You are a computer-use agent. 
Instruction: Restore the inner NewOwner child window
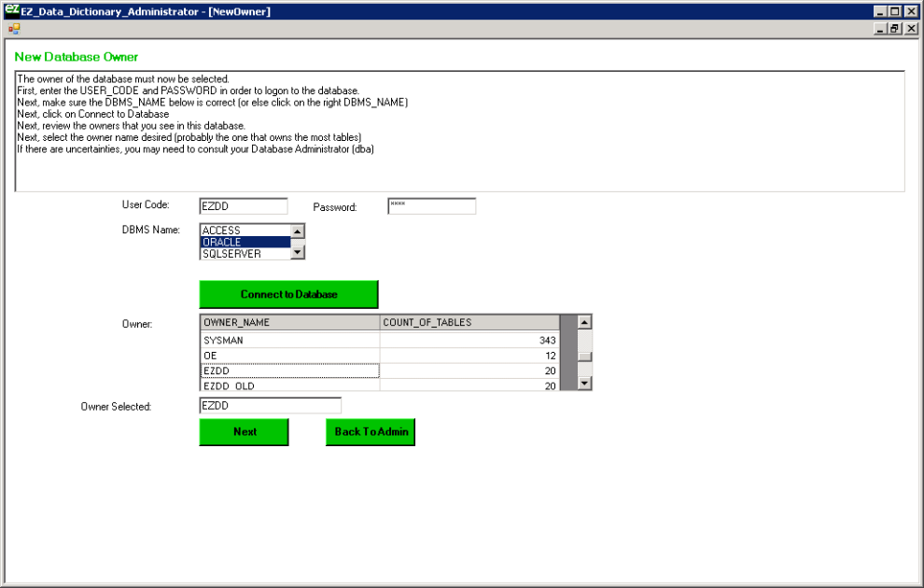coord(895,29)
